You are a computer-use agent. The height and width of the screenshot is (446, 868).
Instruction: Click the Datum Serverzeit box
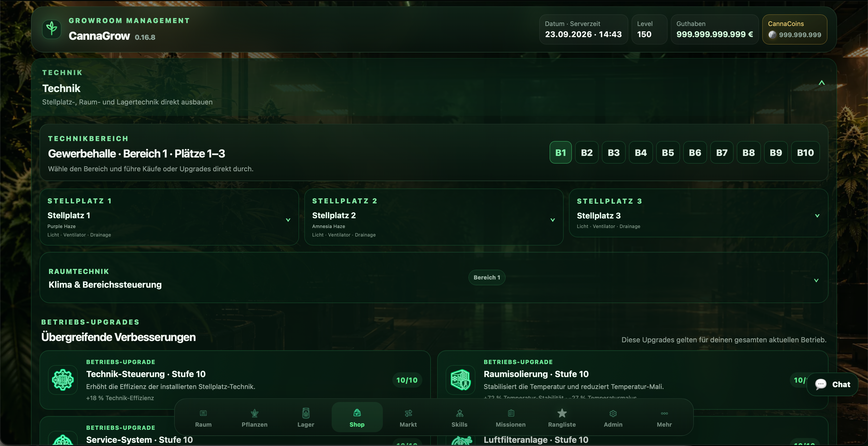tap(583, 29)
